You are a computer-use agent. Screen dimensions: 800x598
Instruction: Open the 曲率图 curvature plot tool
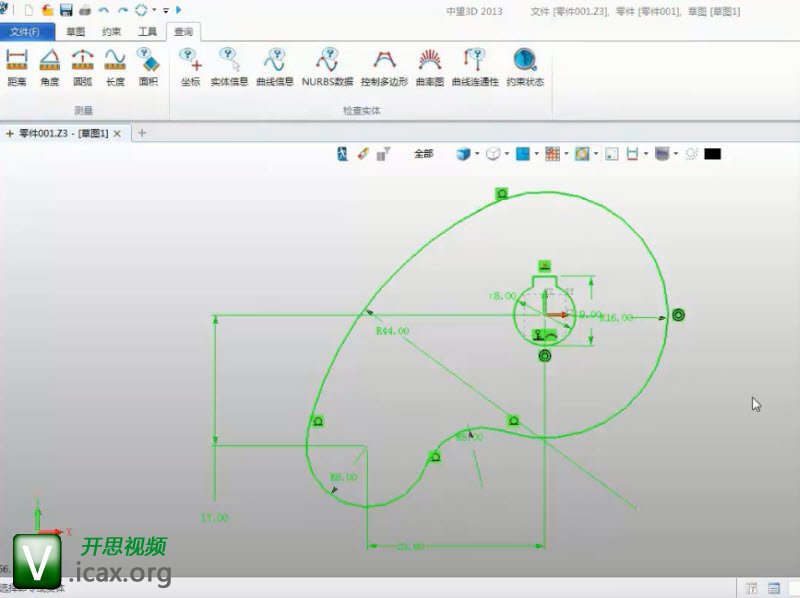430,67
